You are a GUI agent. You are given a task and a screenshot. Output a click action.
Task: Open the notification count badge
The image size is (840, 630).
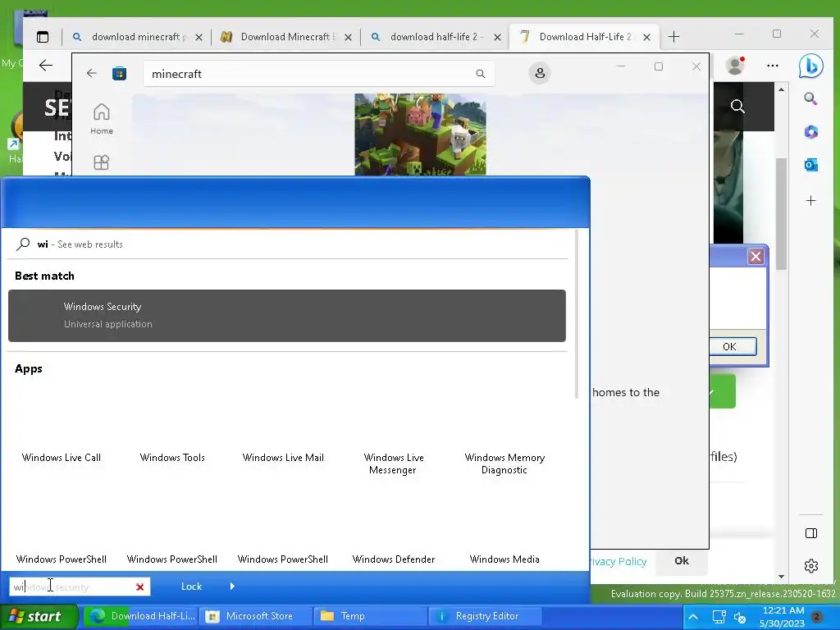(817, 617)
